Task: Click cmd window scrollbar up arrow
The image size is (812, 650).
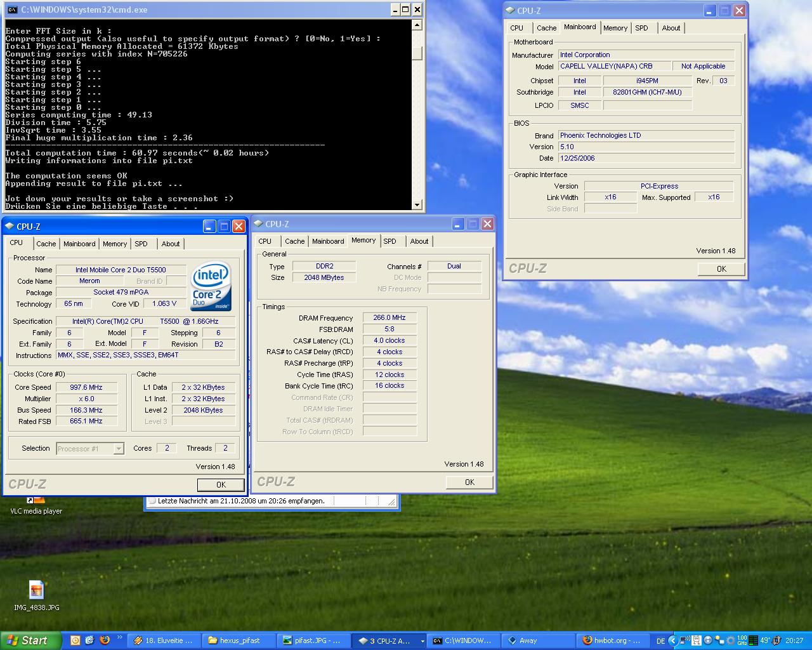Action: point(417,25)
